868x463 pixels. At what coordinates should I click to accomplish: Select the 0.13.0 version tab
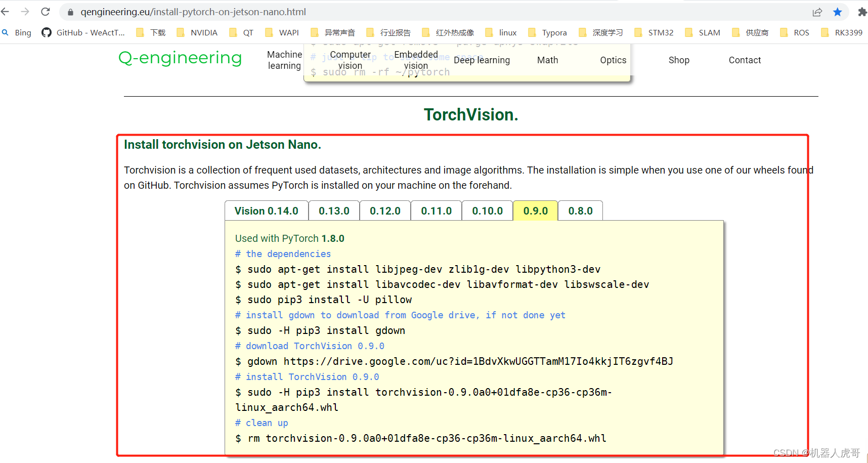pyautogui.click(x=334, y=211)
